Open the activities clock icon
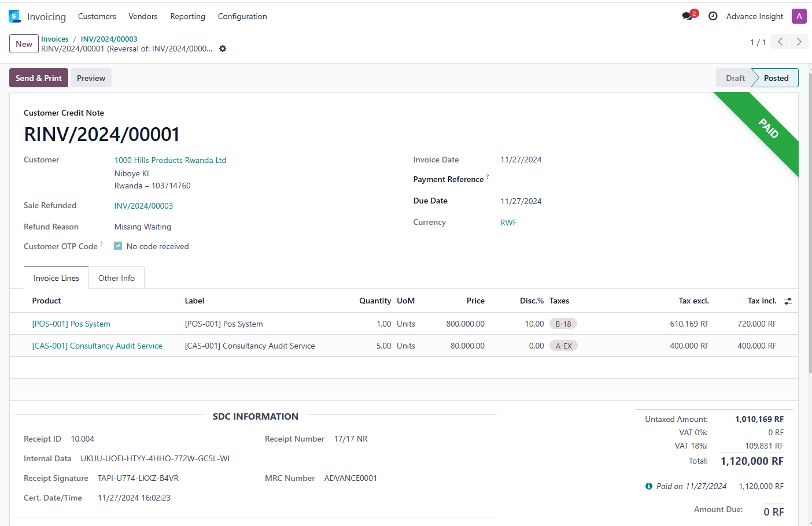Image resolution: width=812 pixels, height=526 pixels. (x=713, y=16)
